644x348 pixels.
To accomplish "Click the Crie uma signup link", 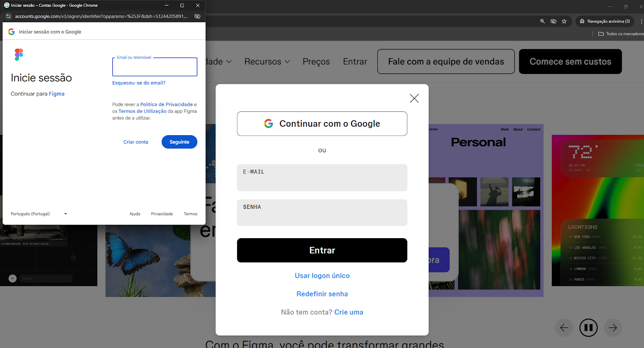I will click(x=349, y=312).
